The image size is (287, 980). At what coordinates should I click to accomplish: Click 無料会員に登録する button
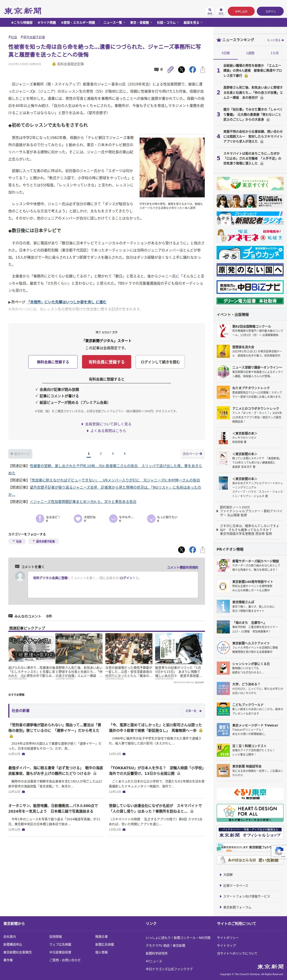tap(53, 362)
